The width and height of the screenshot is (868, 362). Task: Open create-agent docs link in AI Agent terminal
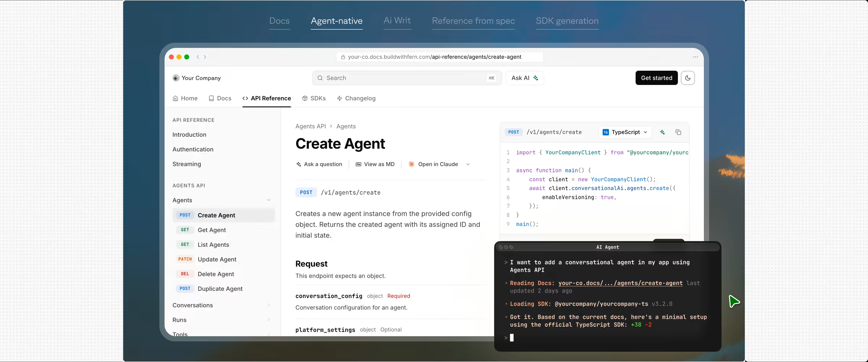(x=620, y=283)
